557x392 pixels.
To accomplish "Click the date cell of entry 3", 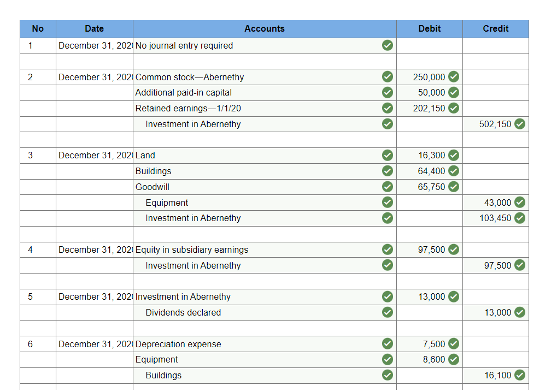I will pyautogui.click(x=95, y=156).
